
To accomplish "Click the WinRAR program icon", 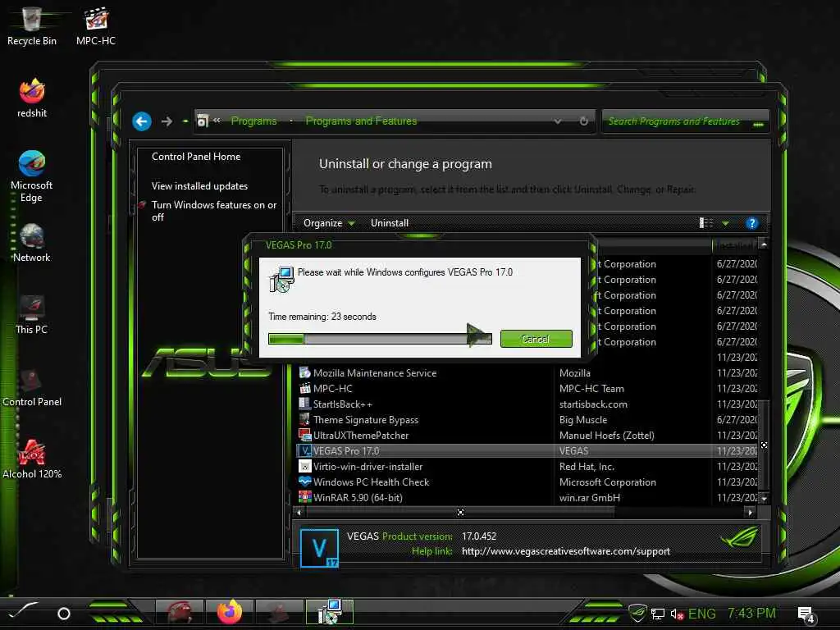I will pos(305,497).
